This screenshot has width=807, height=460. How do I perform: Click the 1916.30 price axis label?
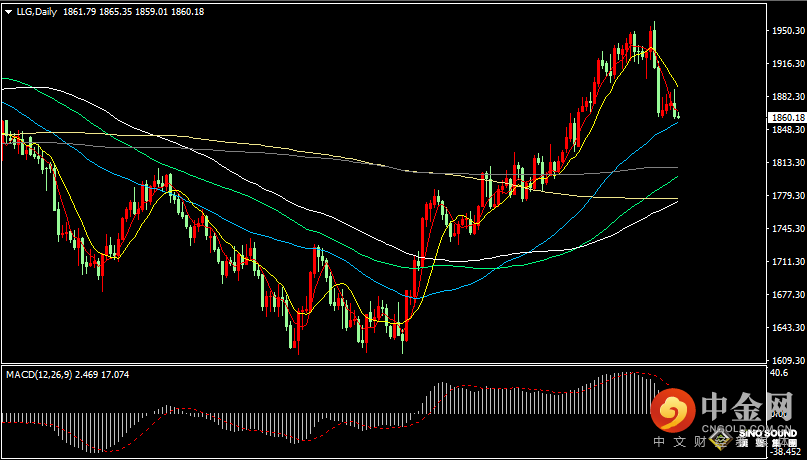pyautogui.click(x=786, y=64)
